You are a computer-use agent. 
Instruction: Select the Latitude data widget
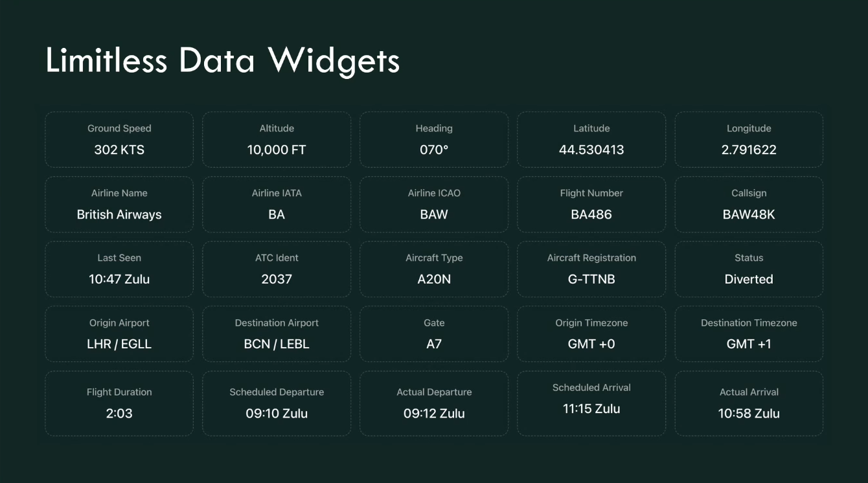(x=591, y=140)
